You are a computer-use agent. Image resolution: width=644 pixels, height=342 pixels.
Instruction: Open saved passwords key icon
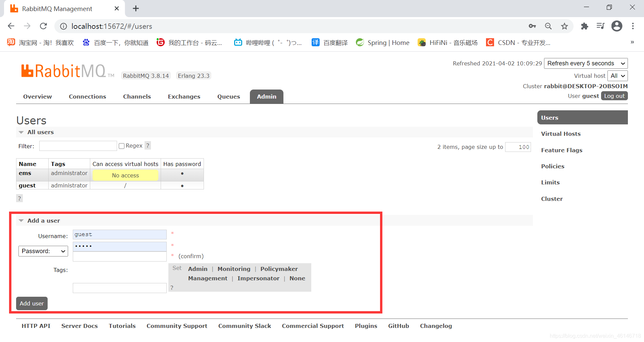pos(532,26)
